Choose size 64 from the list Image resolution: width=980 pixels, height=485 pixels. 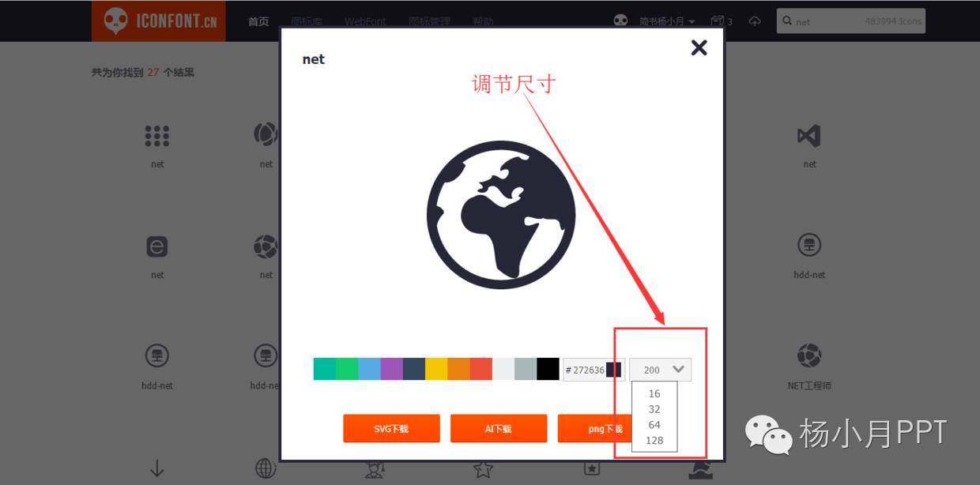click(654, 425)
